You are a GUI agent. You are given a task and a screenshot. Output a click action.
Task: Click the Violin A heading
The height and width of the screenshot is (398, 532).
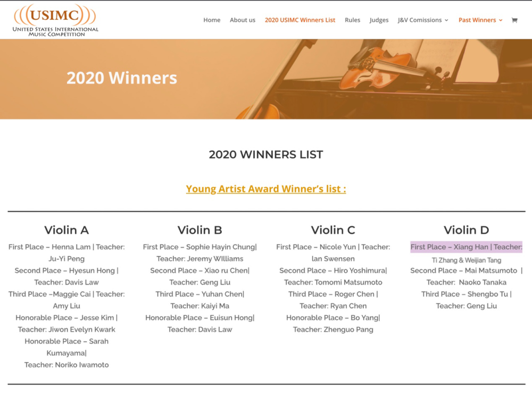pyautogui.click(x=66, y=230)
